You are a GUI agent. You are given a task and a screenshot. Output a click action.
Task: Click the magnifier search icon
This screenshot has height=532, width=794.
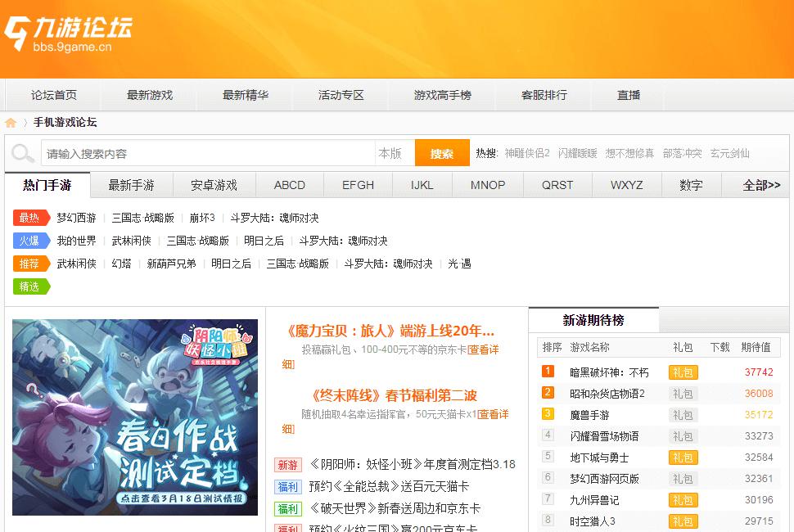[x=23, y=153]
